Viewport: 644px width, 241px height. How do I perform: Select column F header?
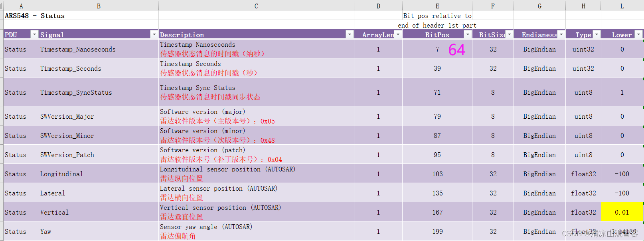[x=493, y=6]
